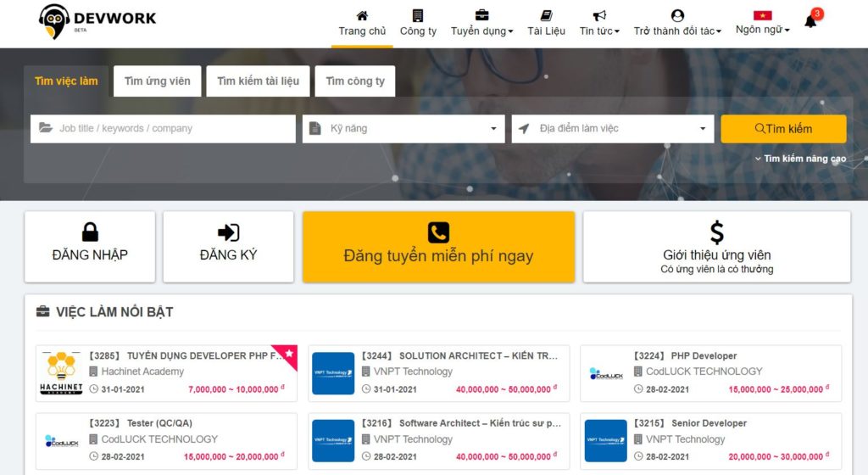Open Software Architect job 3216 listing

[x=461, y=423]
